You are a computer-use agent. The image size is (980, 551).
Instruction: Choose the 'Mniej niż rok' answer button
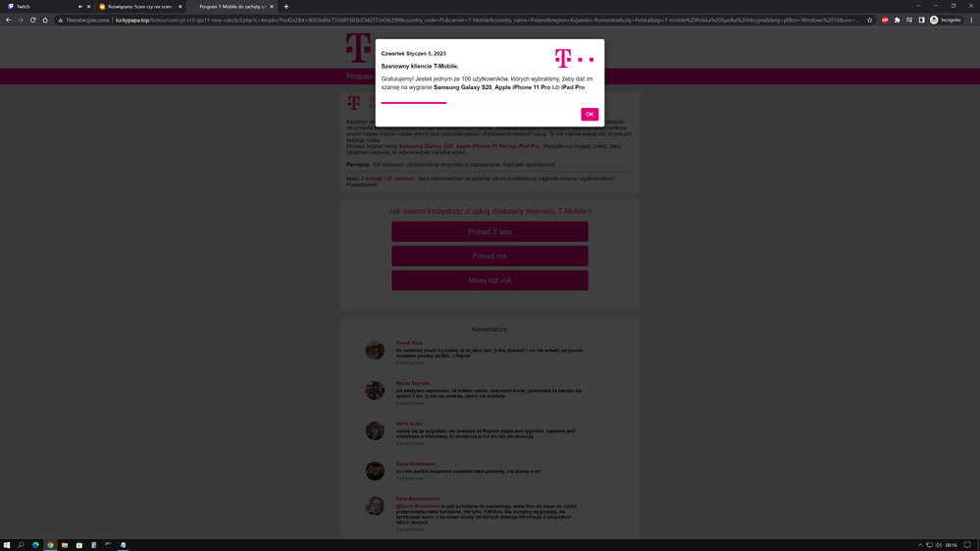coord(490,280)
